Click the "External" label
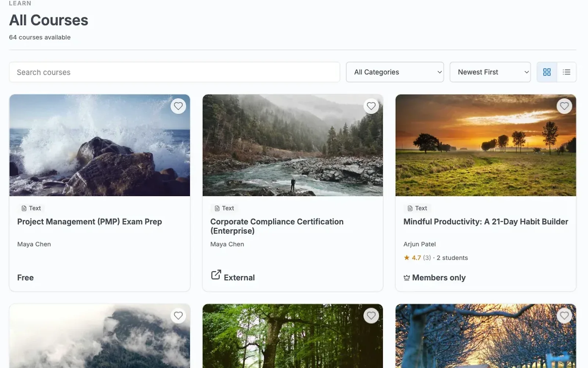Viewport: 588px width, 368px height. [x=239, y=278]
